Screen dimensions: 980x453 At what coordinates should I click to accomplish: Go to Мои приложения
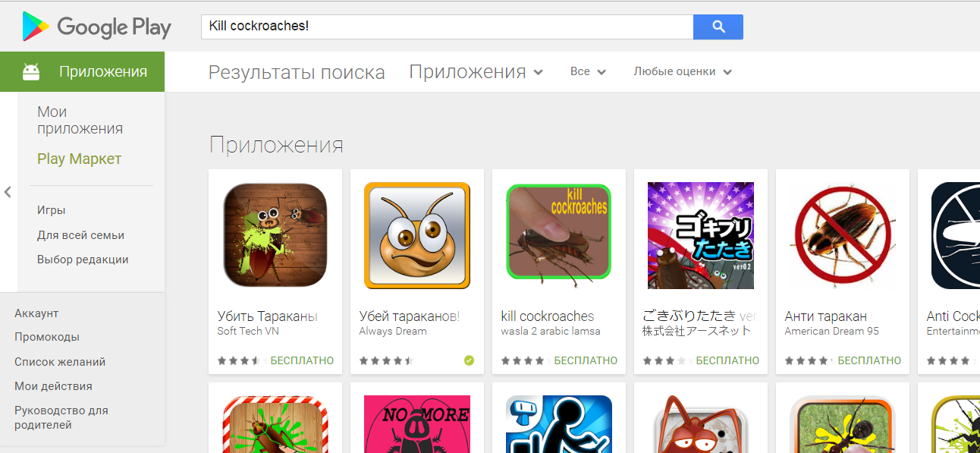[80, 120]
